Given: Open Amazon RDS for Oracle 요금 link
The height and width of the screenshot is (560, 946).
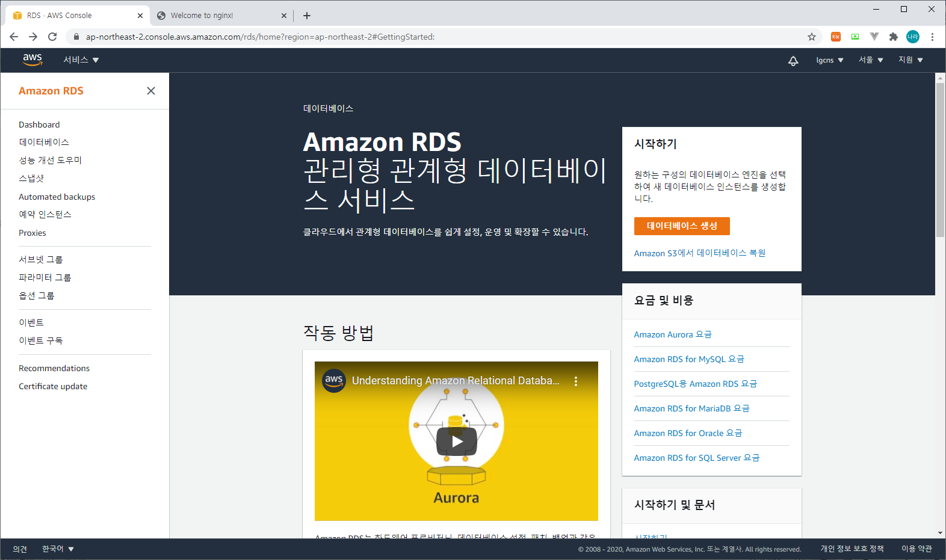Looking at the screenshot, I should 688,433.
